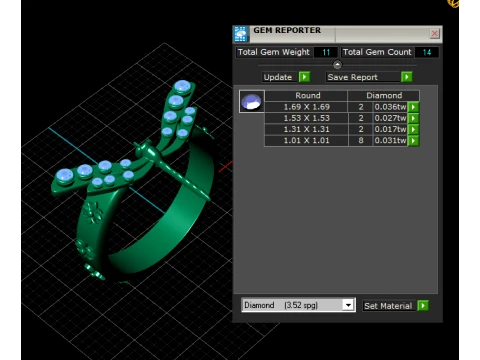
Task: Collapse the panel with the round up-arrow
Action: [x=337, y=64]
